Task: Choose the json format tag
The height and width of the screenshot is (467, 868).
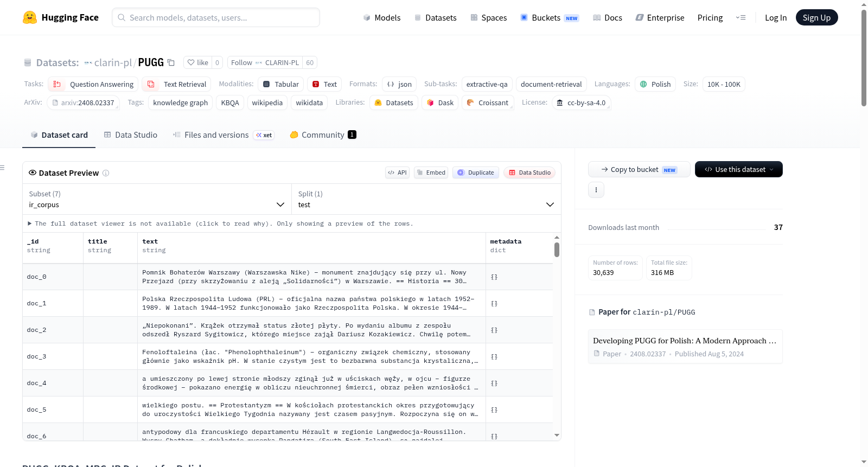Action: pos(399,84)
